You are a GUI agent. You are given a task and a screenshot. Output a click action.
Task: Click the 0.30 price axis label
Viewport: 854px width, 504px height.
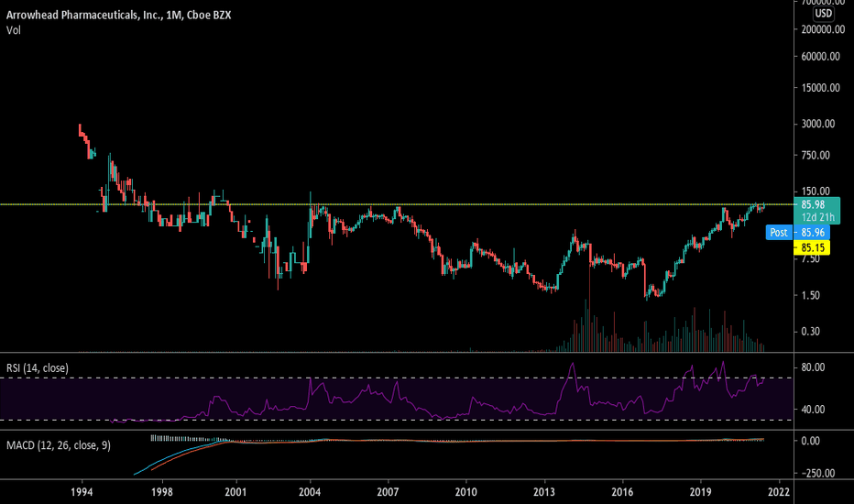[810, 332]
